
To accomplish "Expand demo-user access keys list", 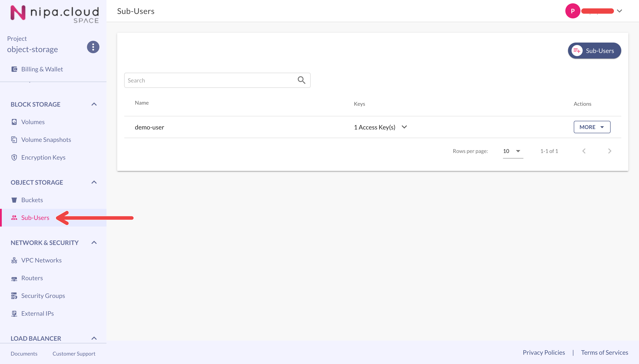I will coord(404,127).
